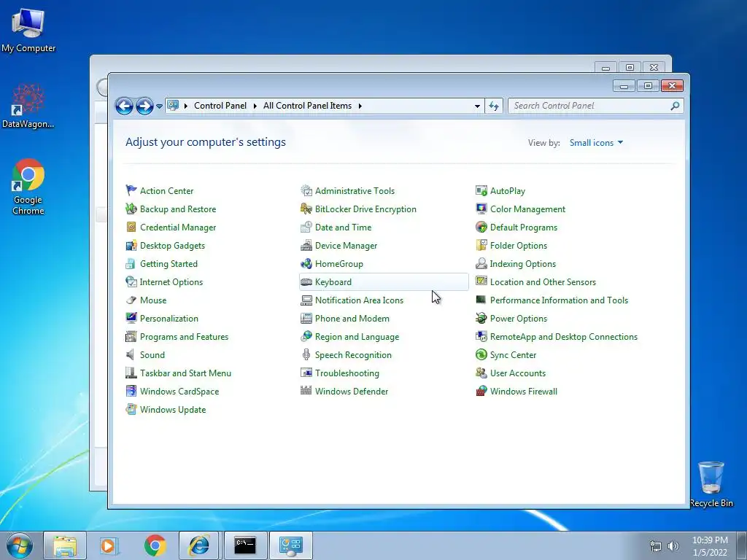Open RemoteApp and Desktop Connections
Image resolution: width=747 pixels, height=560 pixels.
[564, 337]
